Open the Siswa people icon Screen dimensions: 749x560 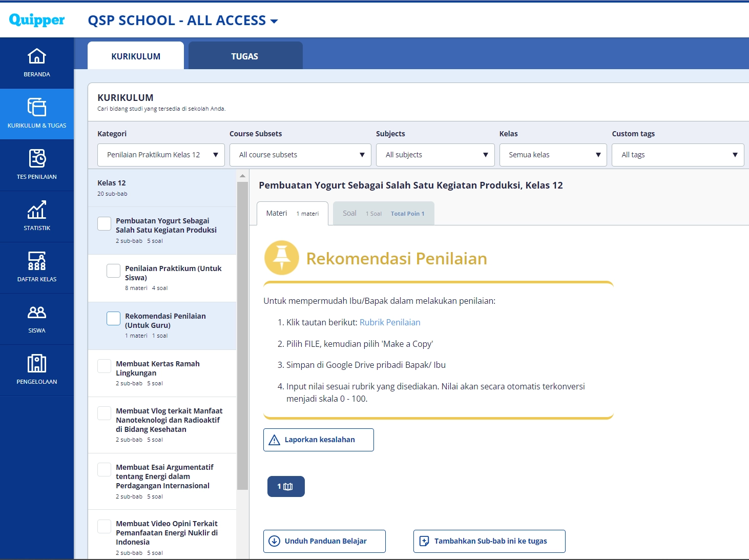(37, 313)
